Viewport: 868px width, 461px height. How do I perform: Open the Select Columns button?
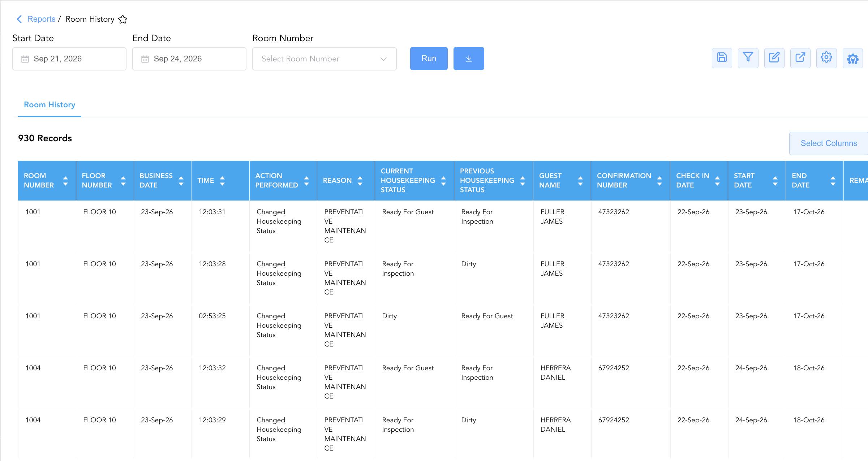(829, 143)
